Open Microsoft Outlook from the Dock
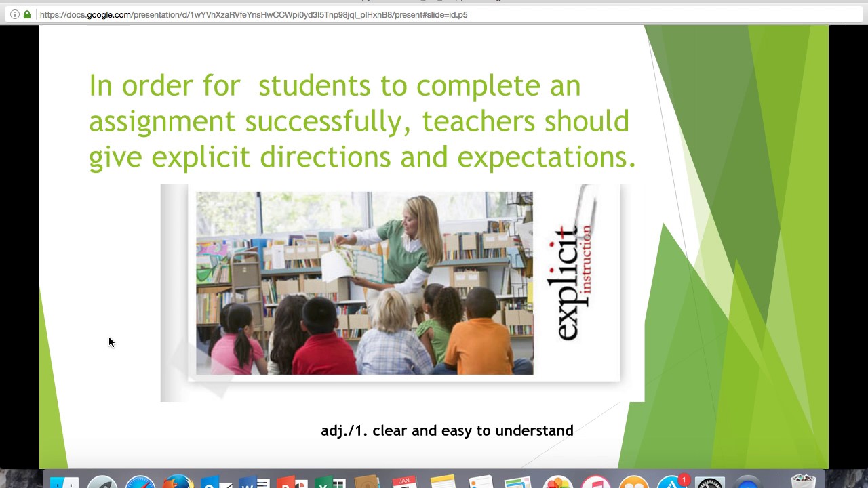The height and width of the screenshot is (488, 868). click(216, 481)
